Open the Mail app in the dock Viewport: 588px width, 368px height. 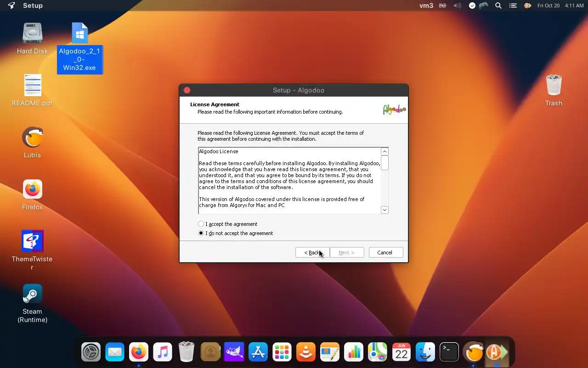pos(115,353)
